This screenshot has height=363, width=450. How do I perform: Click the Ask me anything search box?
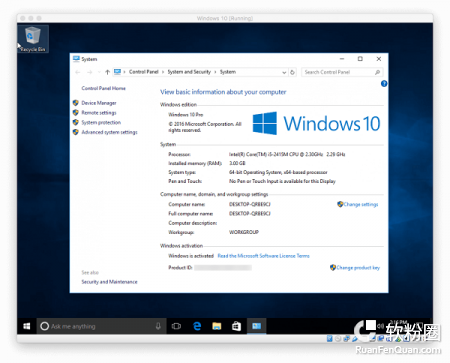102,326
